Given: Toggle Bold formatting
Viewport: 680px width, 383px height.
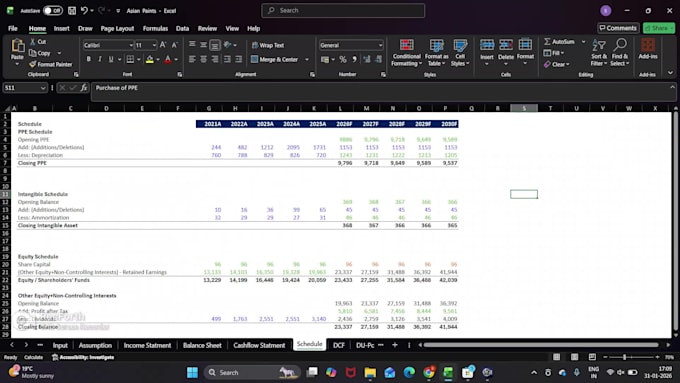Looking at the screenshot, I should 88,59.
